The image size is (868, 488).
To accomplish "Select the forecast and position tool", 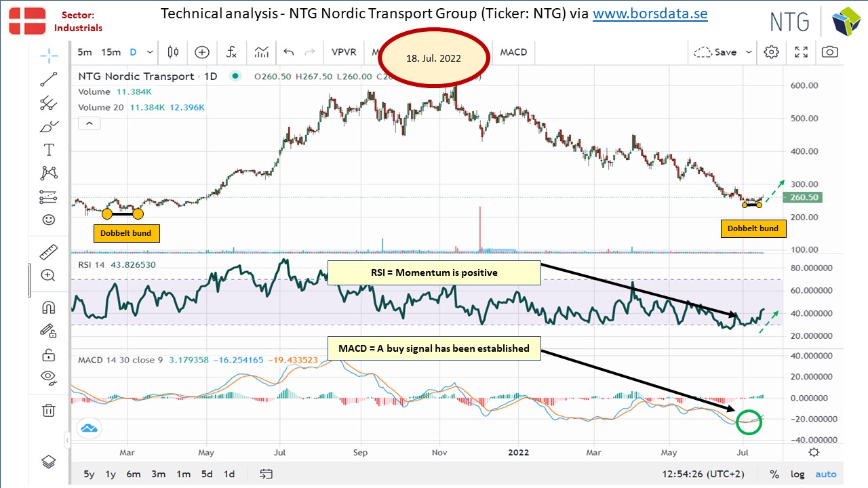I will (x=48, y=197).
